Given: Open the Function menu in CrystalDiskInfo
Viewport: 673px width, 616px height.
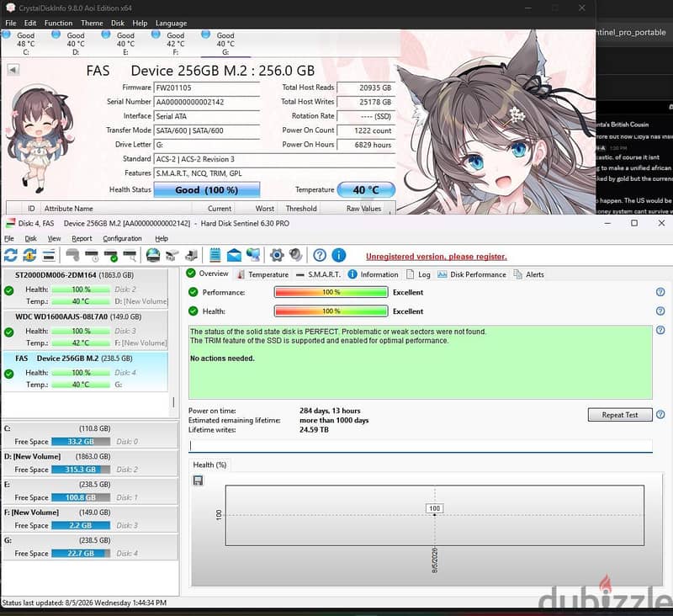Looking at the screenshot, I should click(58, 24).
